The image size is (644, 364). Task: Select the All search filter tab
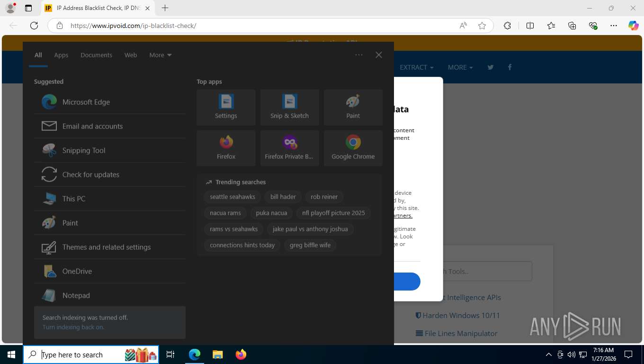coord(38,55)
